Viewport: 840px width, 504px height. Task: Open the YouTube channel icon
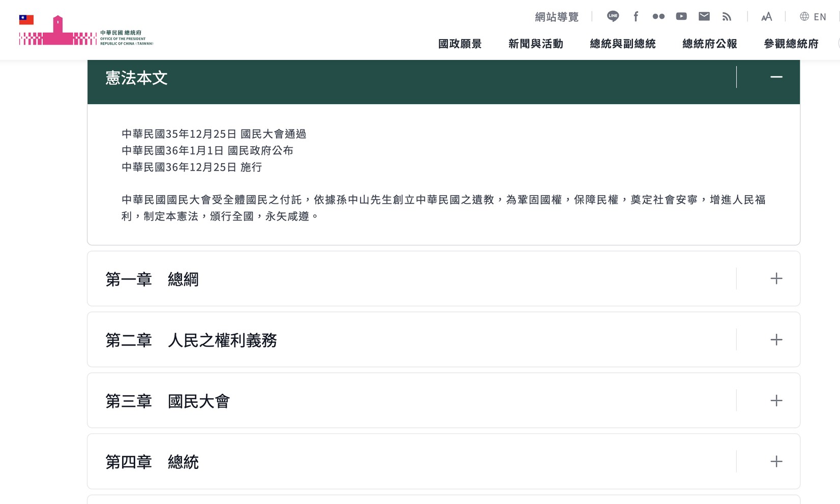point(681,16)
